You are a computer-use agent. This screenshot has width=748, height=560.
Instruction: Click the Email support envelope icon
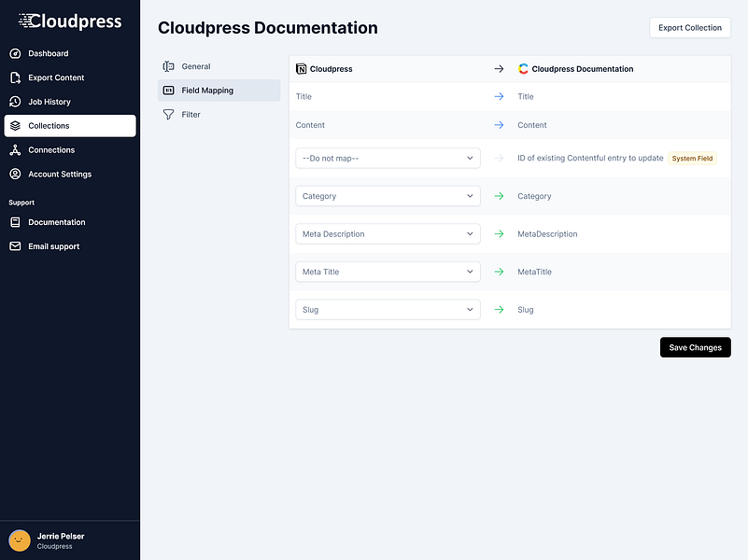(15, 246)
